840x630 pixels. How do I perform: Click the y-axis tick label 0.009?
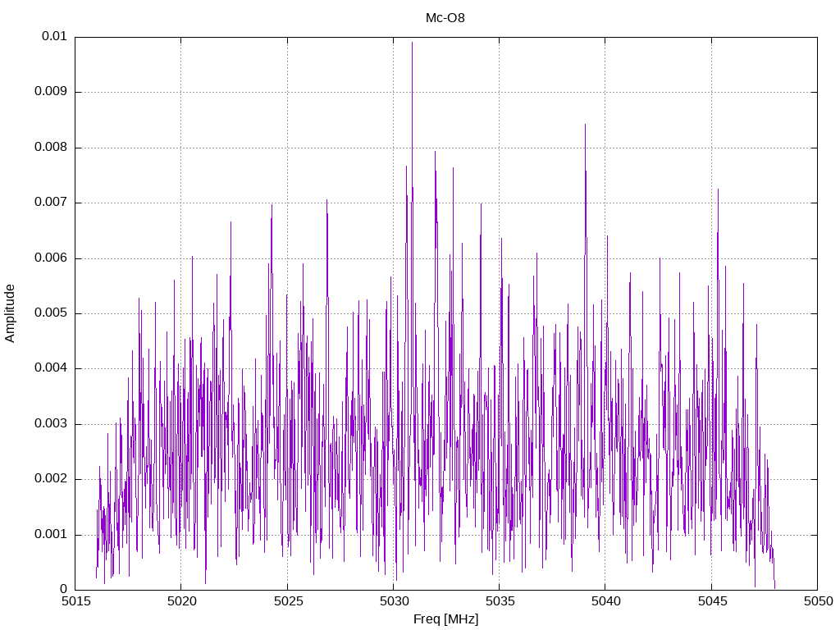pyautogui.click(x=51, y=92)
